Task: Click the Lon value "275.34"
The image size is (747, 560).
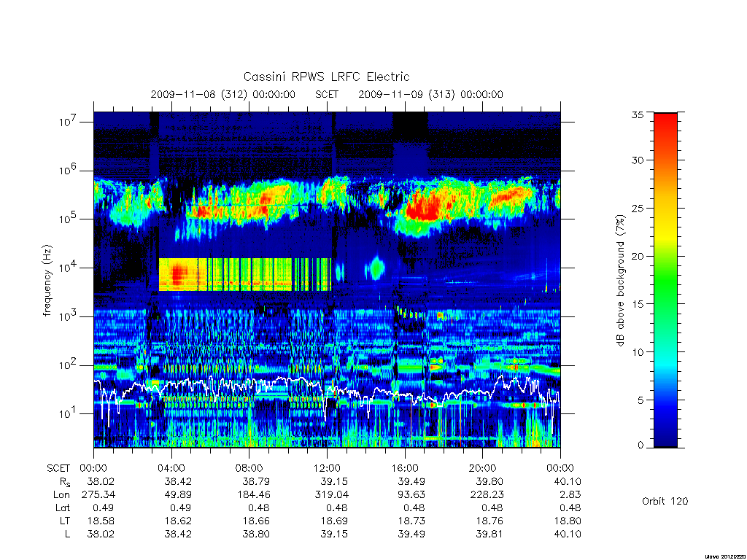Action: tap(98, 495)
